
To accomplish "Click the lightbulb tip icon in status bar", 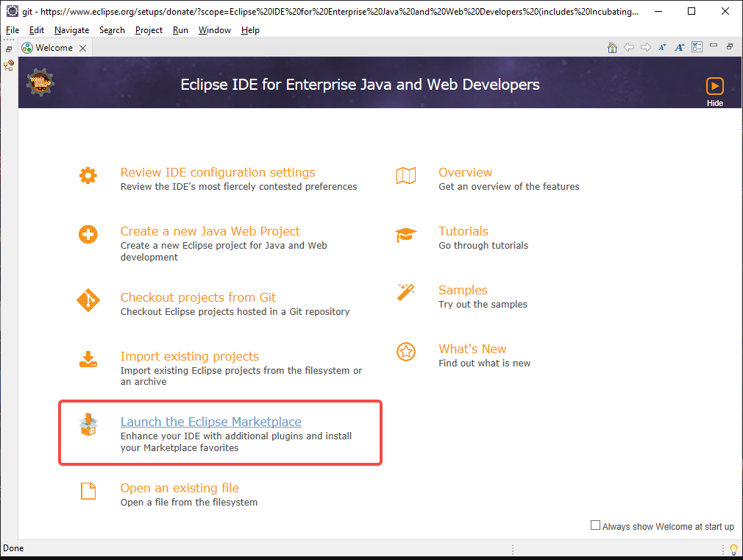I will (733, 550).
